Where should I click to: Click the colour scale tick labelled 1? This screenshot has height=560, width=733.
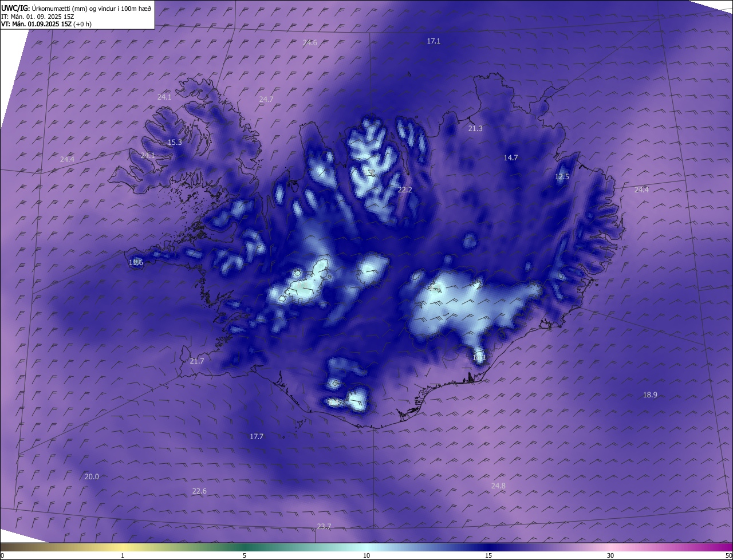pos(123,555)
